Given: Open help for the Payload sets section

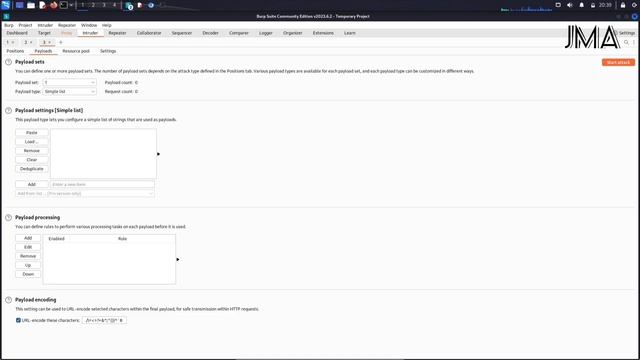Looking at the screenshot, I should (8, 62).
